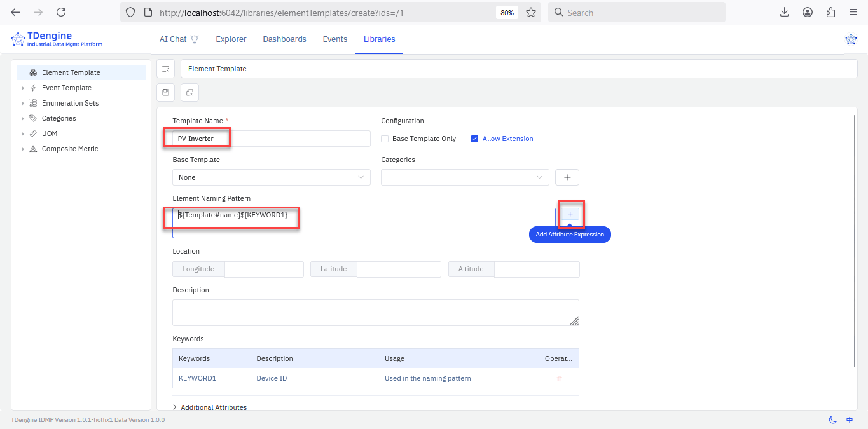Delete the KEYWORD1 row
Screen dimensions: 868x429
tap(560, 379)
